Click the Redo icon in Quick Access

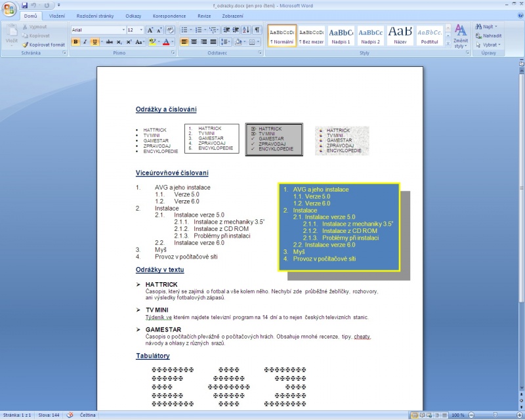click(x=47, y=5)
